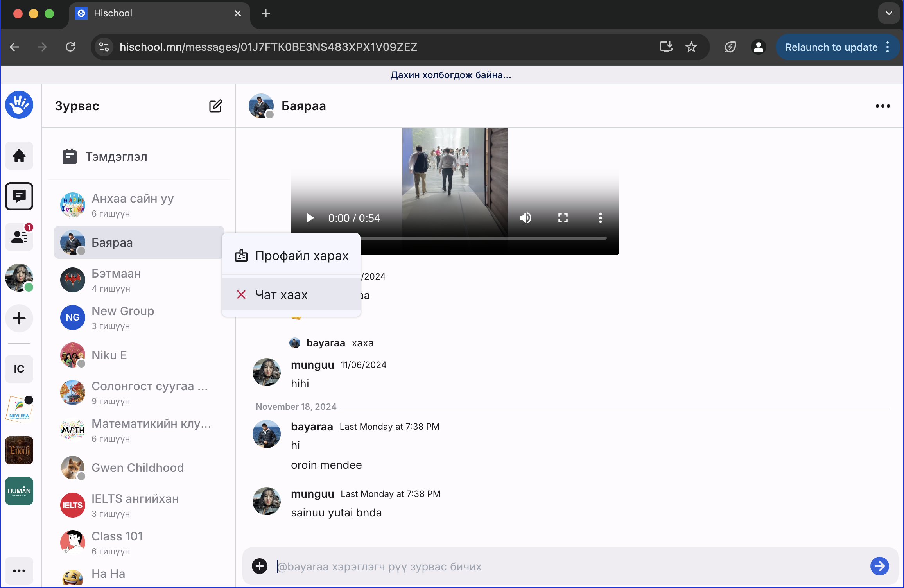Expand the bottom sidebar more options

click(x=19, y=571)
